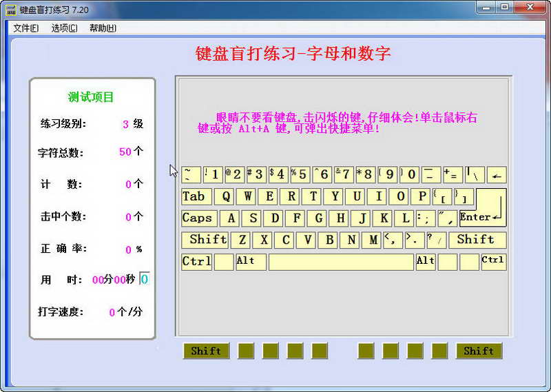Click the Q key on keyboard

(x=225, y=196)
